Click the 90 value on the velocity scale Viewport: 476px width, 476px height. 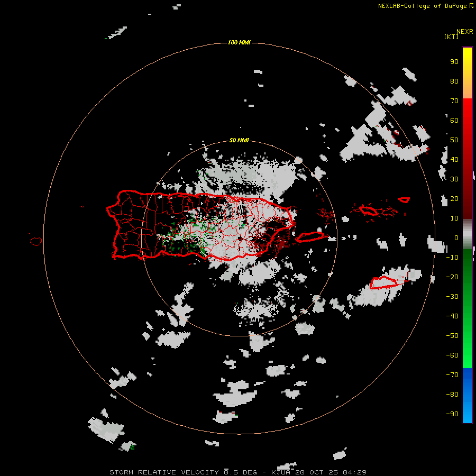point(454,62)
